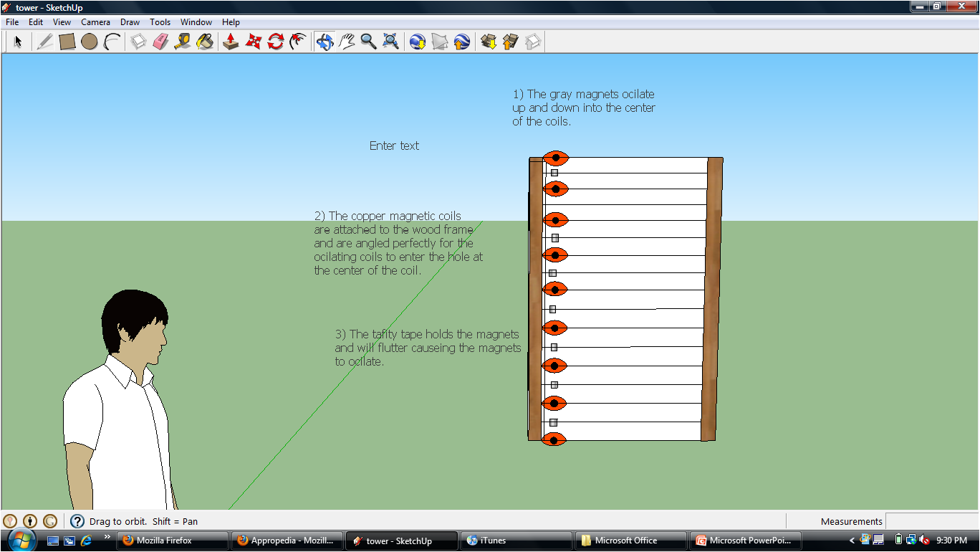Show hidden system tray icons
This screenshot has height=552, width=980.
852,541
